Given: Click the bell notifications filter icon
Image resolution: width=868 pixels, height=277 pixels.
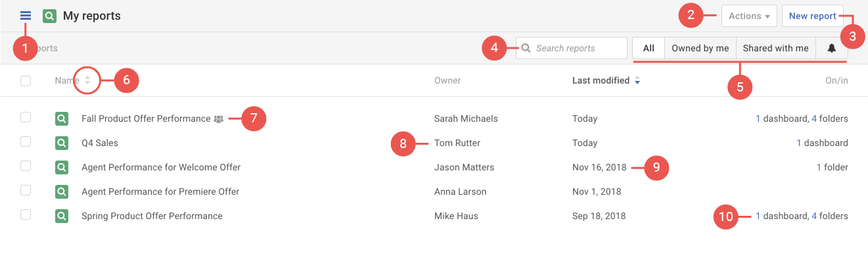Looking at the screenshot, I should tap(831, 48).
